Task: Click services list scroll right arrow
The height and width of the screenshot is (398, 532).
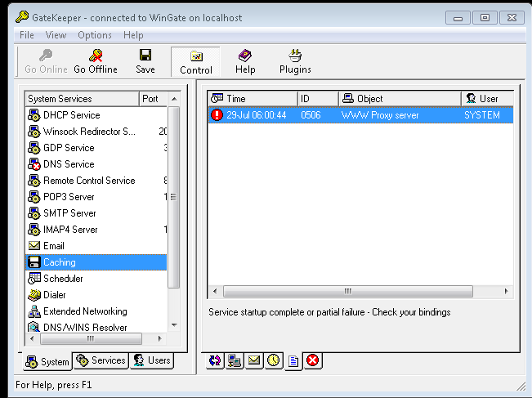Action: coord(160,338)
